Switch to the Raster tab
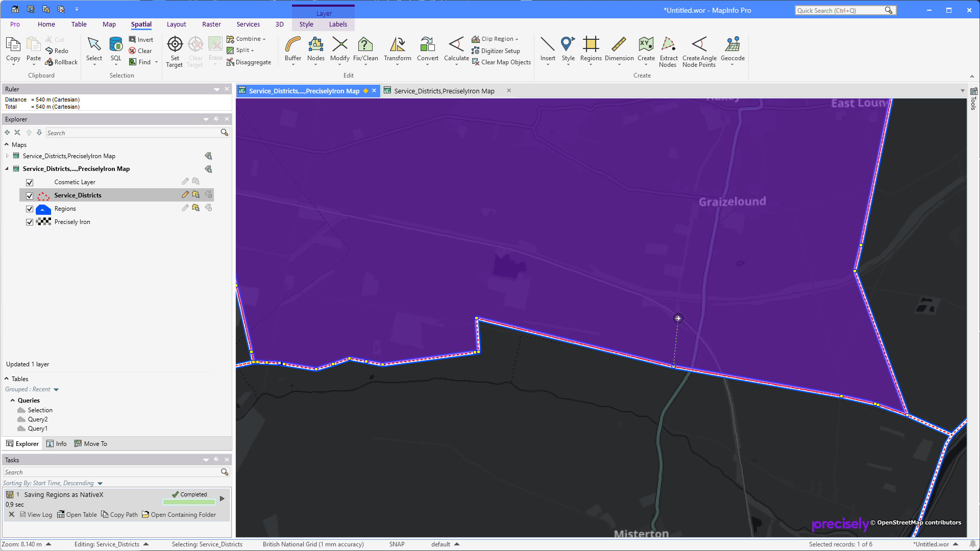 point(211,24)
